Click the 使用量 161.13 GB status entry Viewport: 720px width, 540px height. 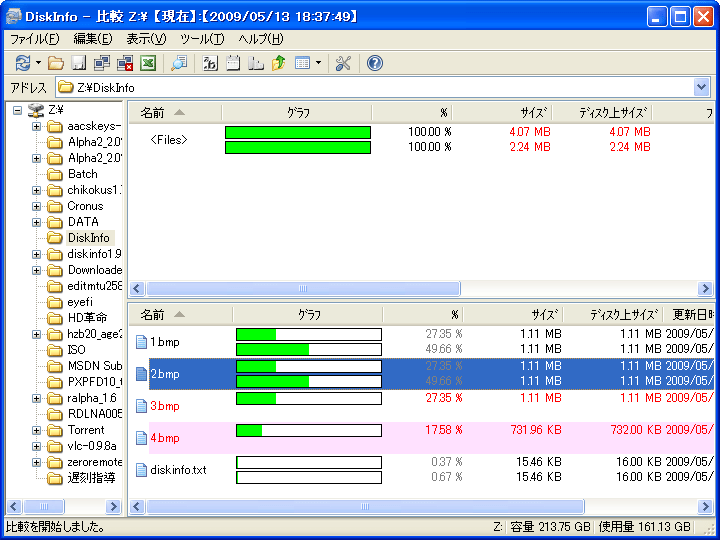click(x=644, y=527)
